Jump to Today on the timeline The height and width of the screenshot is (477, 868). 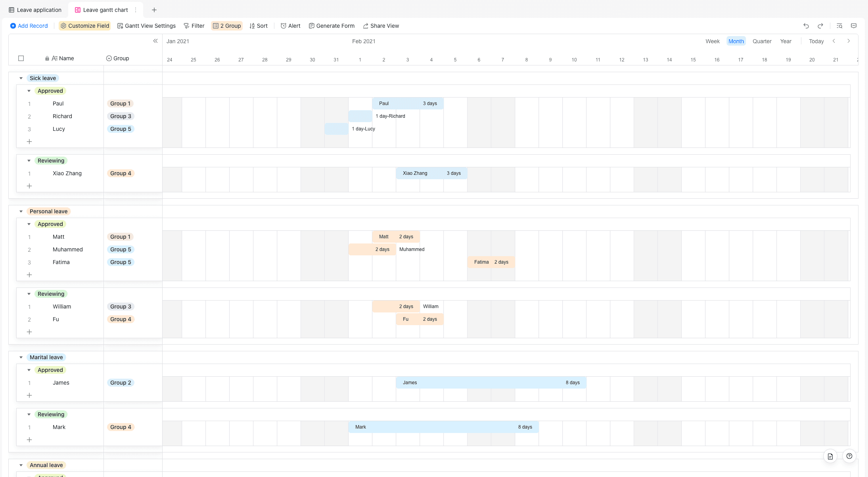point(816,41)
